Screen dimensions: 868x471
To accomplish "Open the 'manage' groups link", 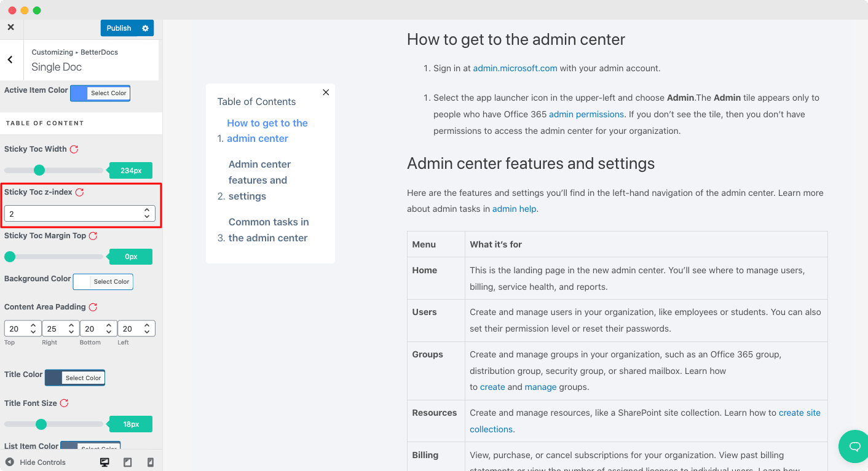I will [x=540, y=387].
